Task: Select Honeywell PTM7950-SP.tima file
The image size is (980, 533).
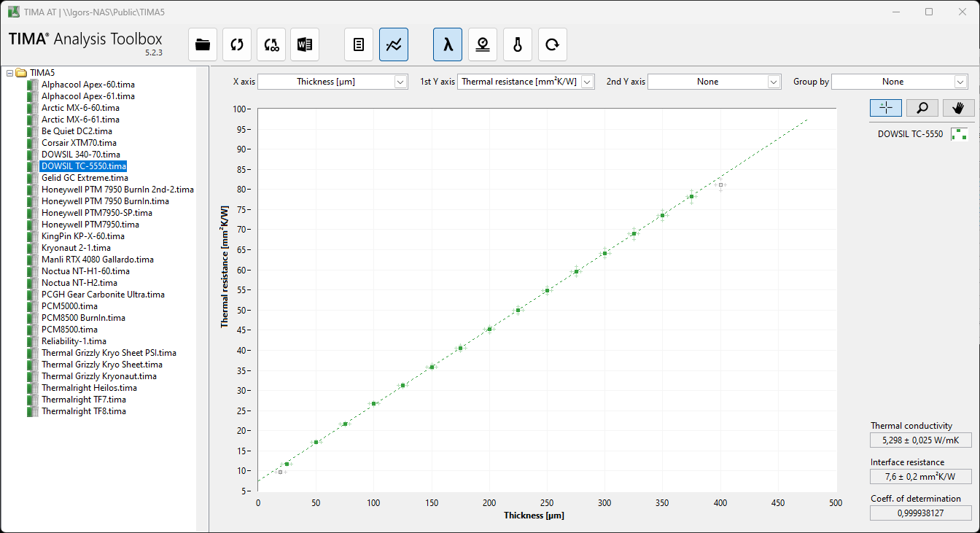Action: point(97,213)
